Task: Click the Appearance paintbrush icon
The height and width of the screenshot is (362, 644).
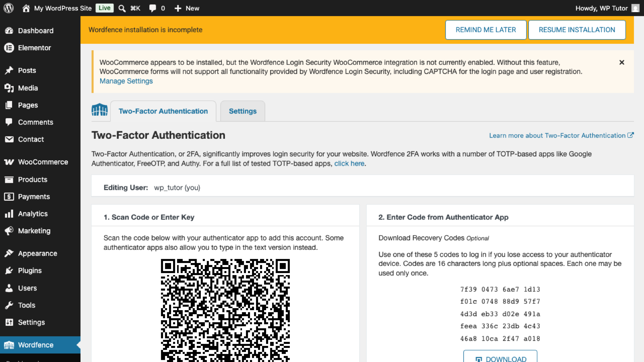Action: [x=9, y=253]
